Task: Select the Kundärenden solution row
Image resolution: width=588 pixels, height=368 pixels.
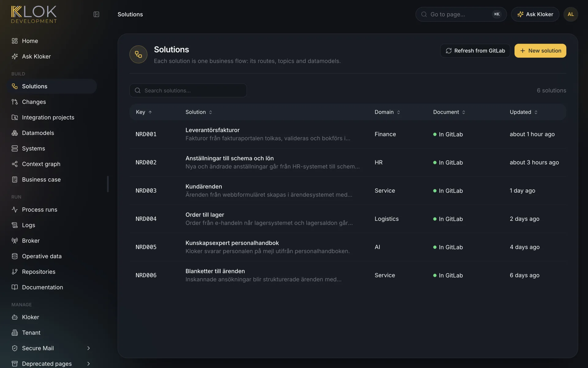Action: coord(348,191)
